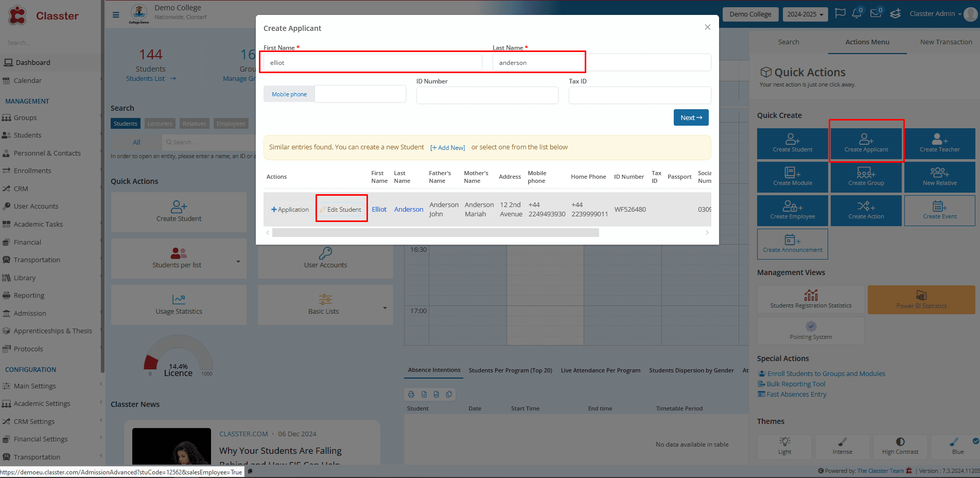Viewport: 980px width, 478px height.
Task: Open Dashboard in the sidebar
Action: (x=50, y=62)
